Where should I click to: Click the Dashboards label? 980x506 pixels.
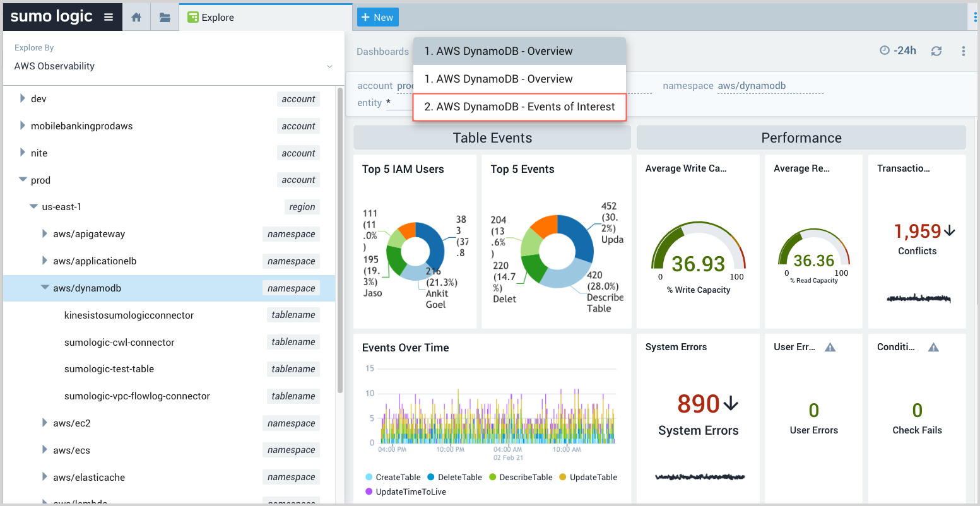(x=382, y=52)
